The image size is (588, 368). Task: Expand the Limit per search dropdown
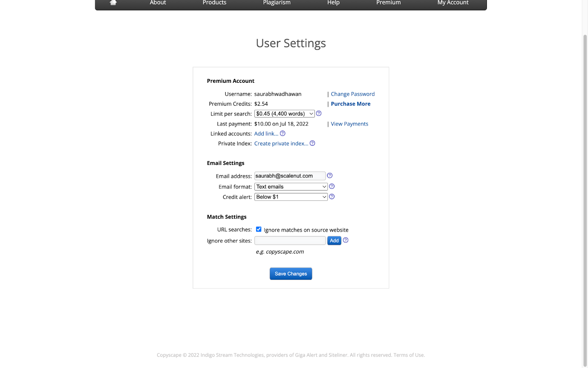point(284,114)
